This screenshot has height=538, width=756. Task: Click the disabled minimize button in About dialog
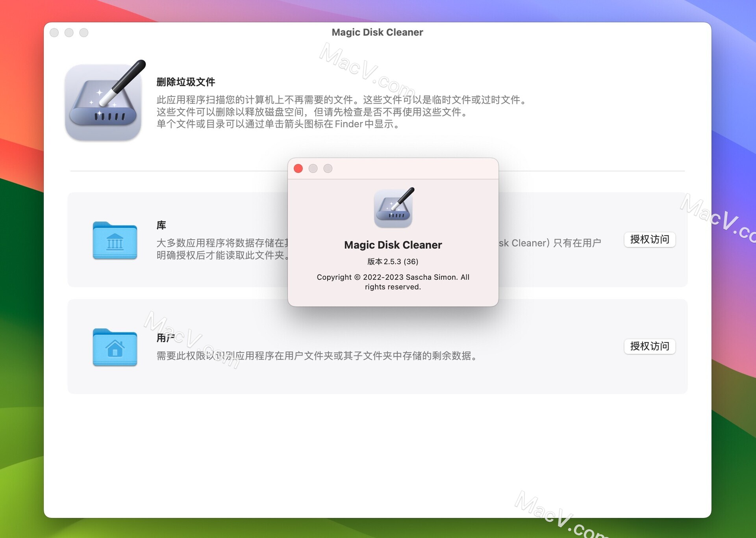[313, 169]
